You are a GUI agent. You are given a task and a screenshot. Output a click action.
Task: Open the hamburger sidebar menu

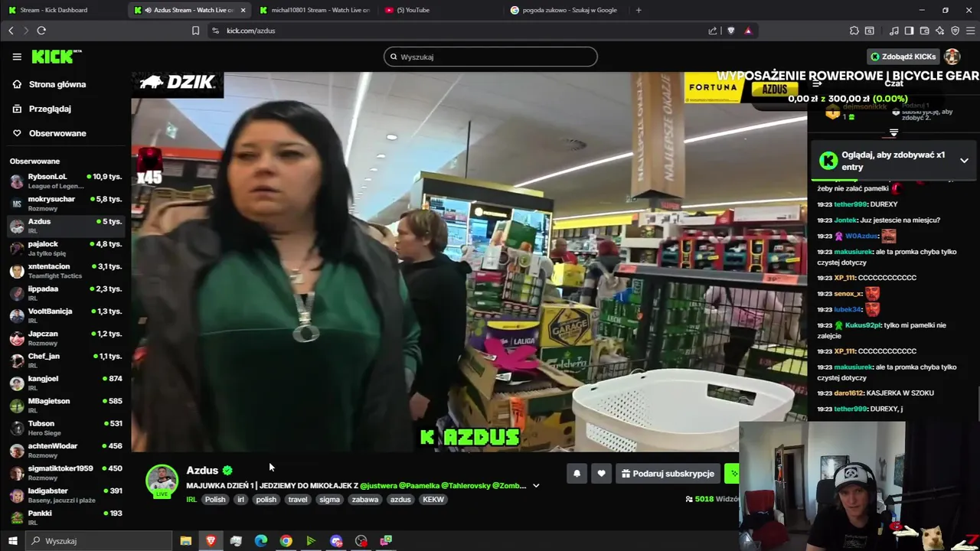pos(17,57)
